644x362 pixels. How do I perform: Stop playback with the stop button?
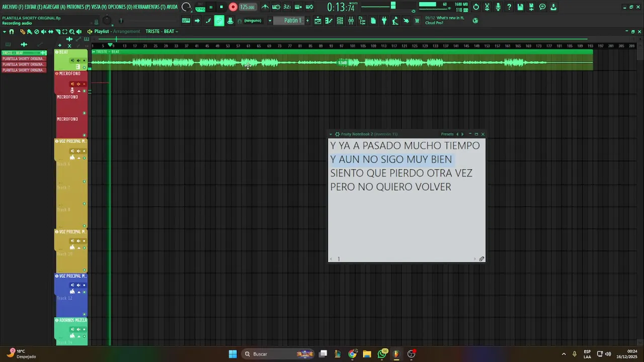pos(221,7)
